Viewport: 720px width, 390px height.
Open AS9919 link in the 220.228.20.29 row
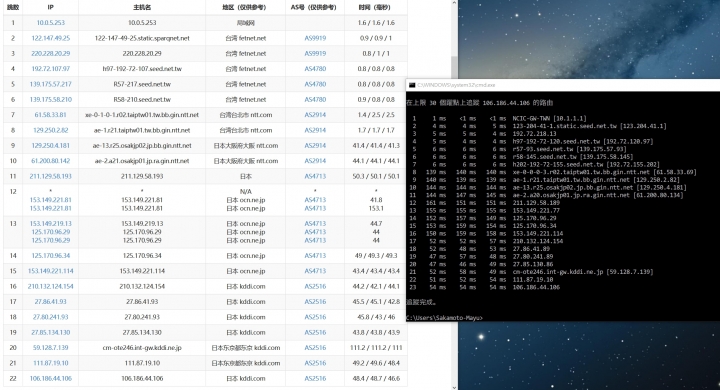(x=315, y=53)
